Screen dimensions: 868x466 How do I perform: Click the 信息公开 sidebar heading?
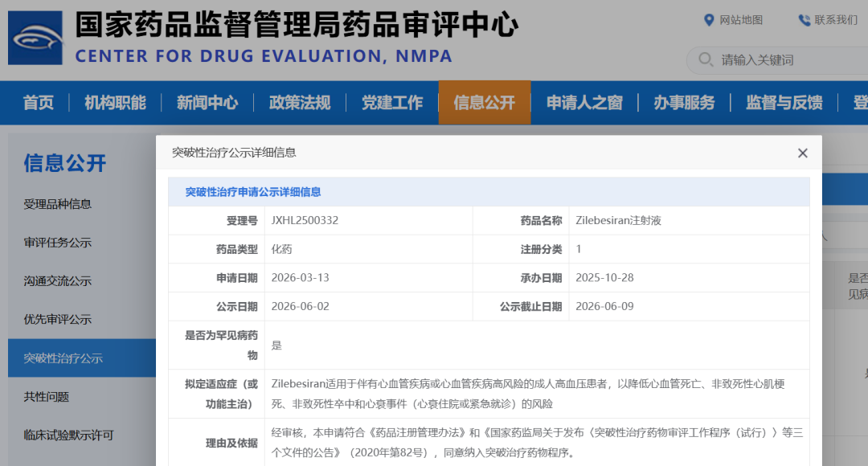pyautogui.click(x=65, y=163)
